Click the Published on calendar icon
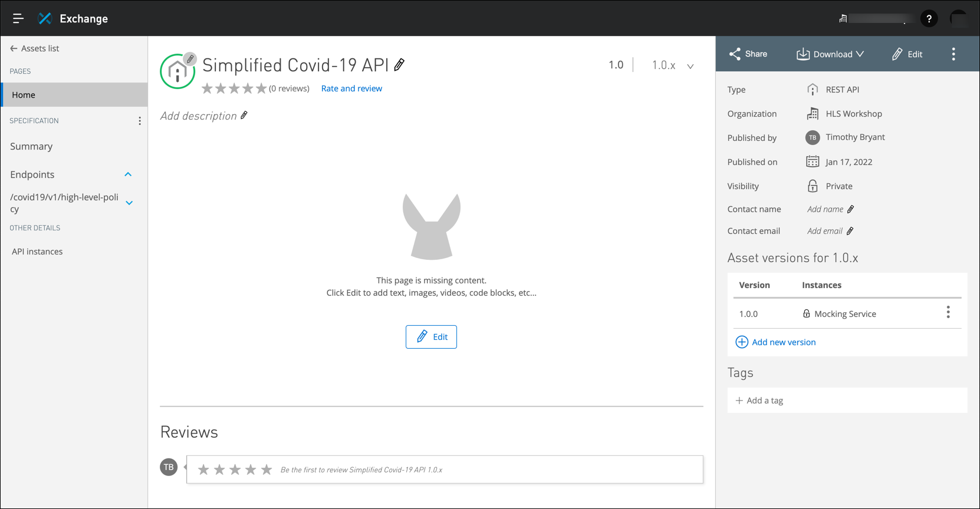Image resolution: width=980 pixels, height=509 pixels. pyautogui.click(x=813, y=161)
